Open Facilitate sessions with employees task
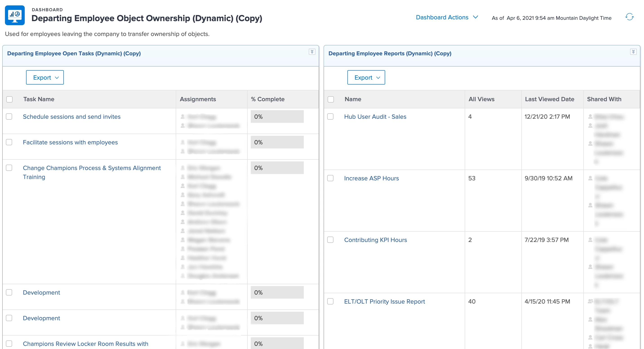The height and width of the screenshot is (349, 644). point(70,142)
